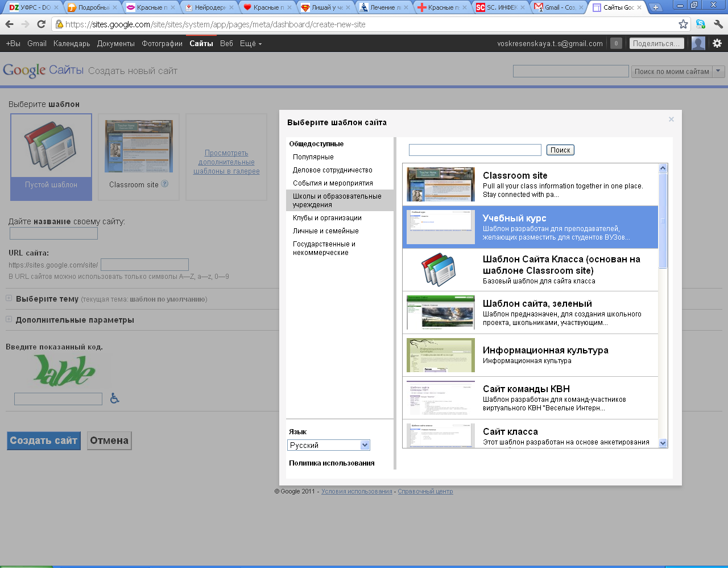Switch to the Gmail browser tab
The height and width of the screenshot is (568, 728).
coord(559,7)
